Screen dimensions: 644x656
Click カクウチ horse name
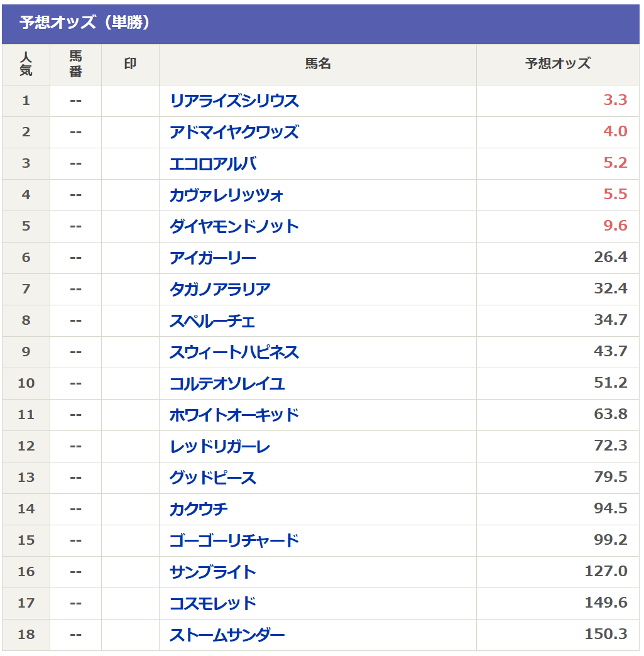coord(199,510)
